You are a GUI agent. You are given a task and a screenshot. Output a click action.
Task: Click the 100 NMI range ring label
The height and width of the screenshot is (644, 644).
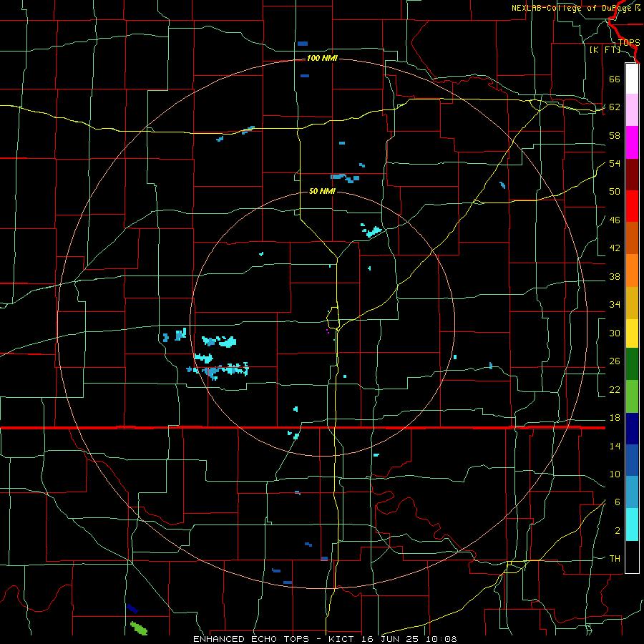click(x=322, y=59)
